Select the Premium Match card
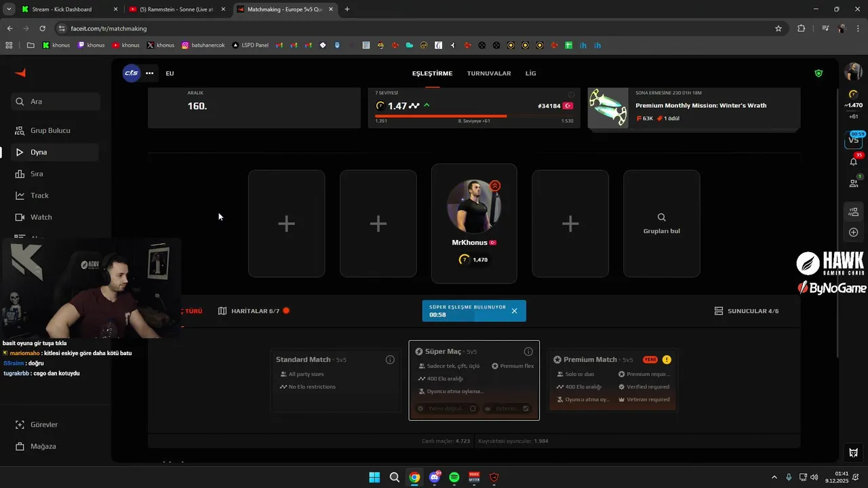The image size is (868, 488). pyautogui.click(x=613, y=380)
